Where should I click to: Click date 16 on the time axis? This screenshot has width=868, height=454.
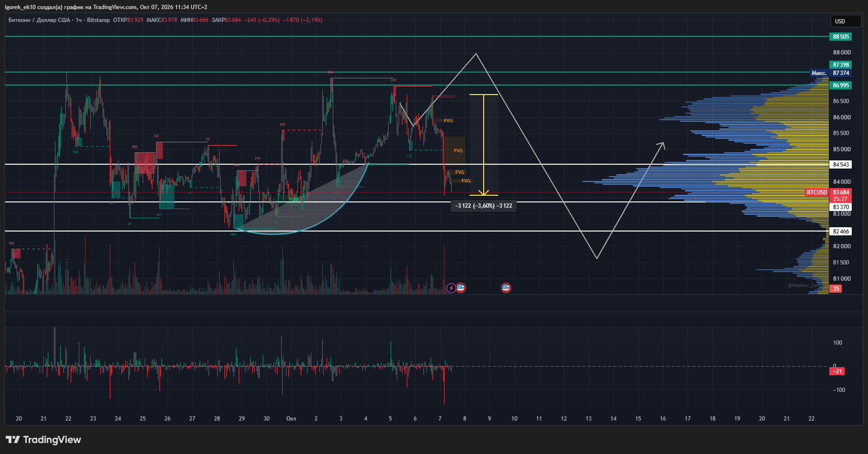pos(663,419)
